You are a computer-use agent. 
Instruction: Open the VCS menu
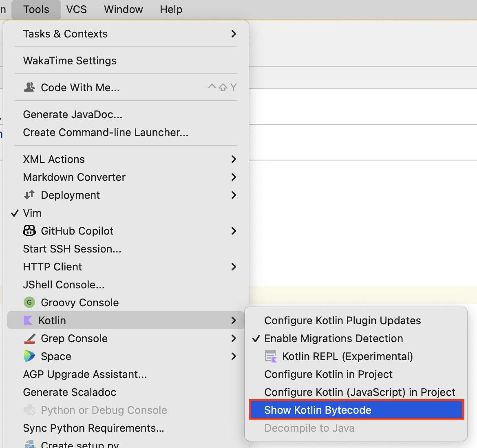76,9
